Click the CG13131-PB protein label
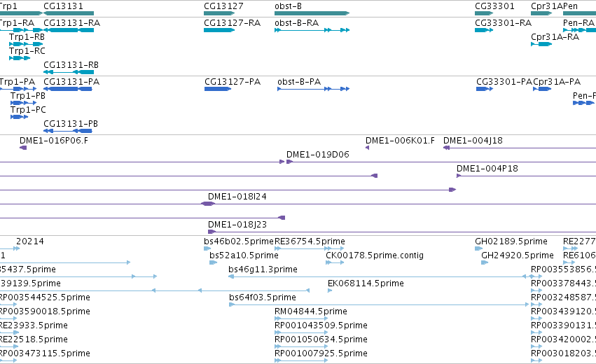596x364 pixels. click(71, 124)
